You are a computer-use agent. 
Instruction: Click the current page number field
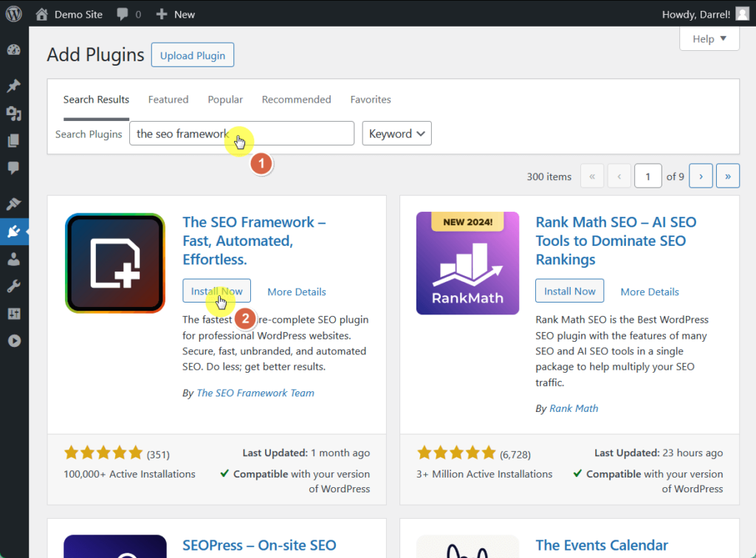click(x=647, y=176)
